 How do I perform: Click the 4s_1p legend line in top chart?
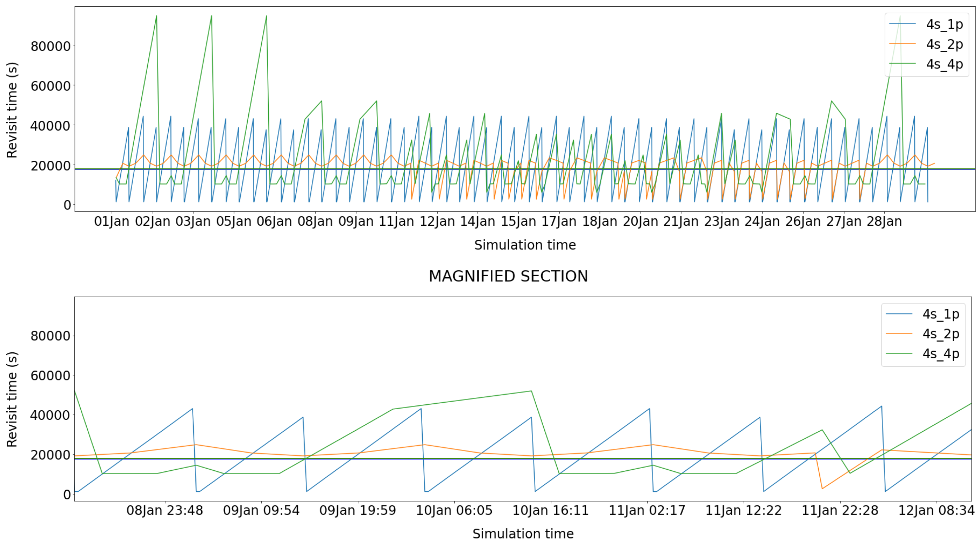pos(902,24)
